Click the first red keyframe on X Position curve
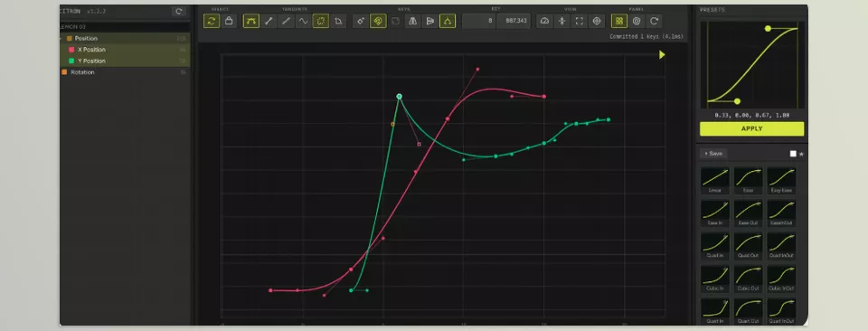868x331 pixels. point(270,290)
